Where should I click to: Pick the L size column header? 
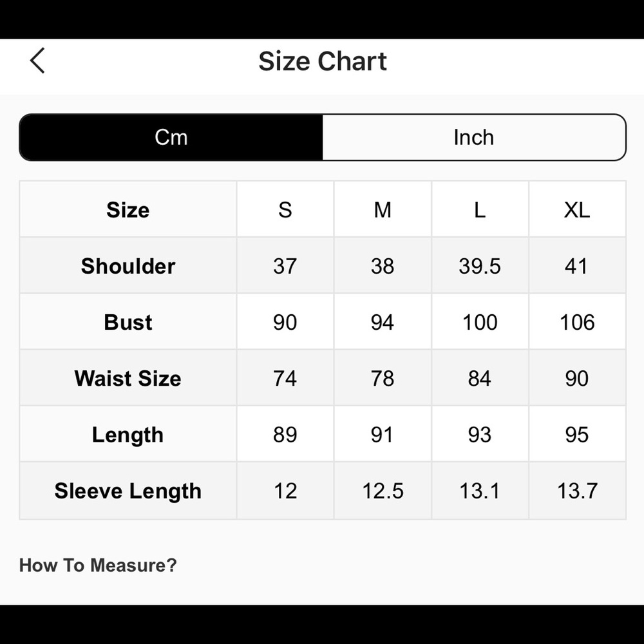(x=480, y=210)
